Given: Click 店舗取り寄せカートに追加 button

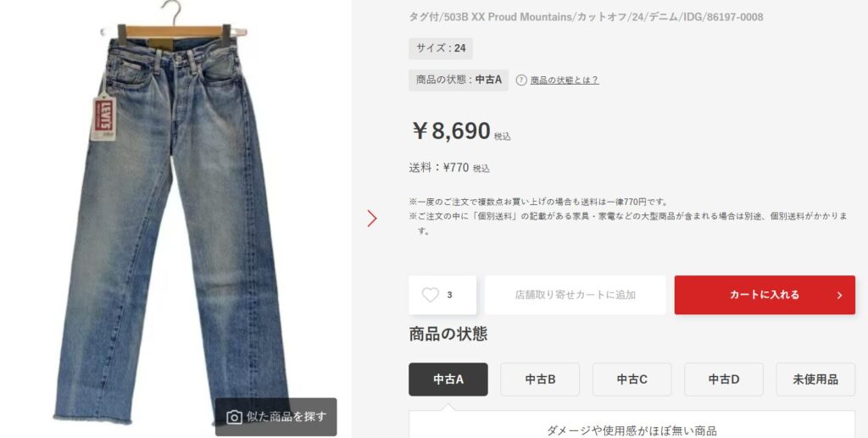Looking at the screenshot, I should tap(576, 295).
